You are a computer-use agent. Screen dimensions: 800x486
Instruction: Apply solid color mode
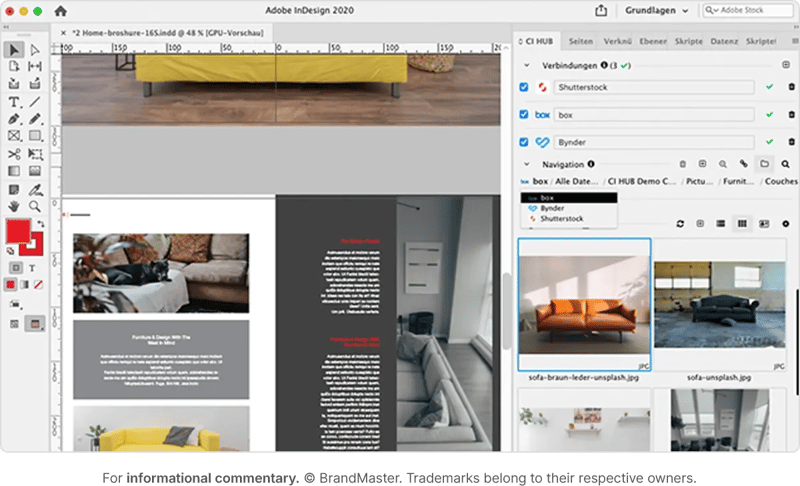(x=10, y=285)
